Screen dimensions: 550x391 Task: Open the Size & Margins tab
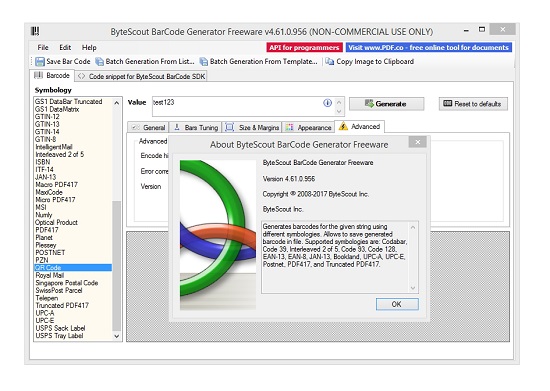[x=252, y=128]
